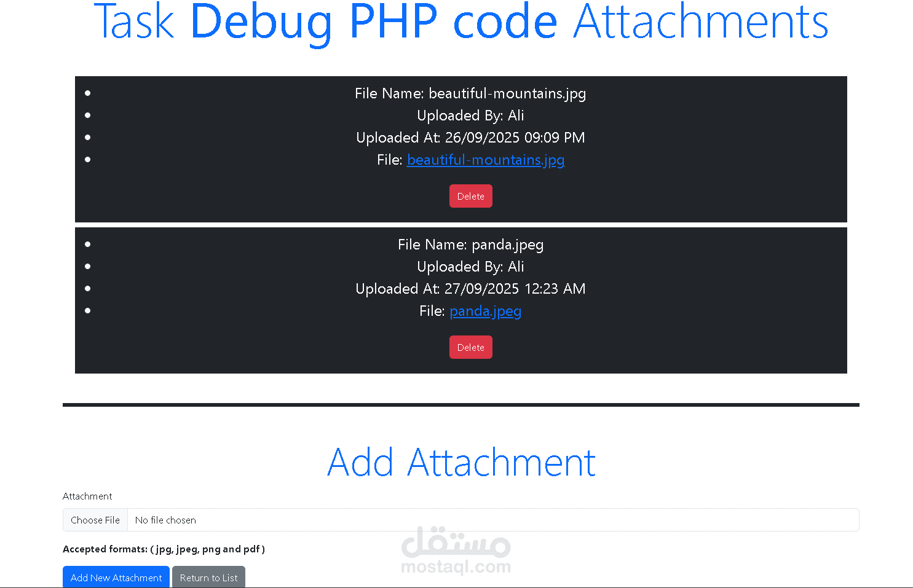
Task: Click the mostaql.com watermark logo
Action: [456, 551]
